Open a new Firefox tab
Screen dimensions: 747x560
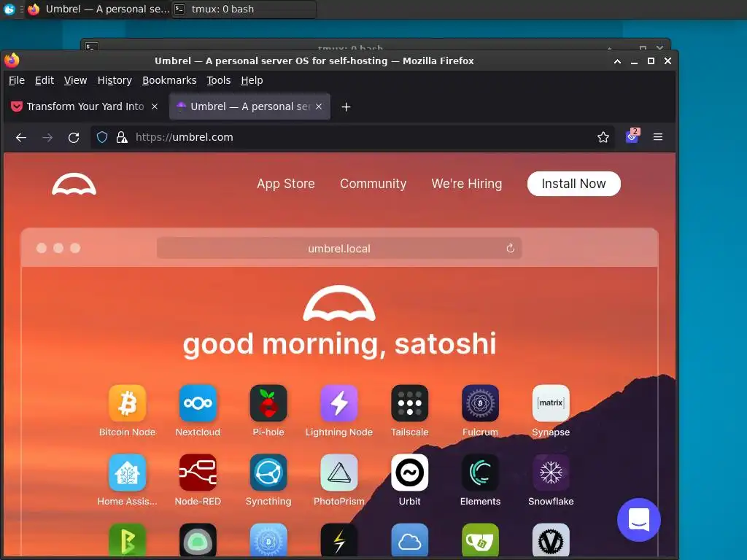tap(347, 107)
